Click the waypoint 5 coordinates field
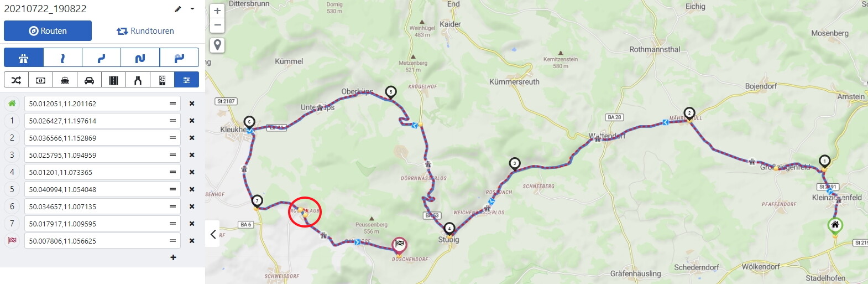 [102, 189]
